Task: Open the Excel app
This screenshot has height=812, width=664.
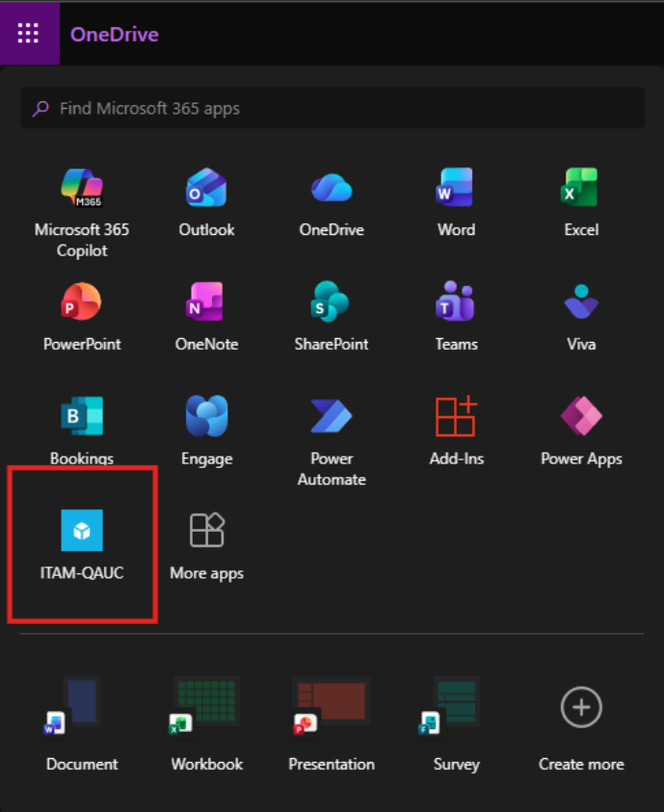Action: click(581, 189)
